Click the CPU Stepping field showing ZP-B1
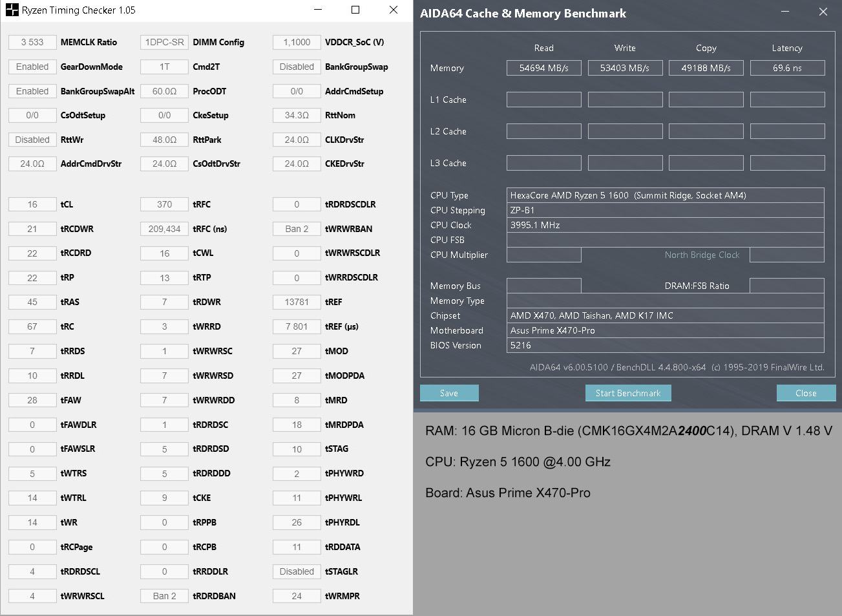Viewport: 842px width, 616px height. (x=665, y=210)
